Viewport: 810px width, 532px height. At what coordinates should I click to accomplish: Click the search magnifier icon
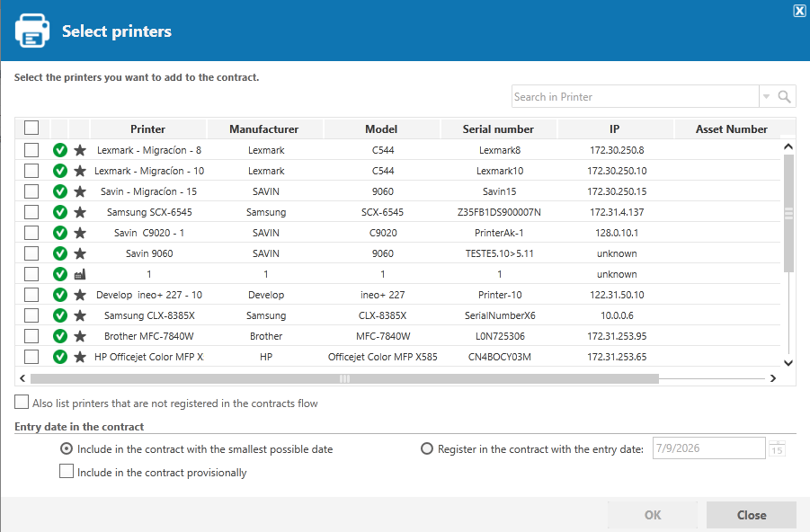coord(784,96)
